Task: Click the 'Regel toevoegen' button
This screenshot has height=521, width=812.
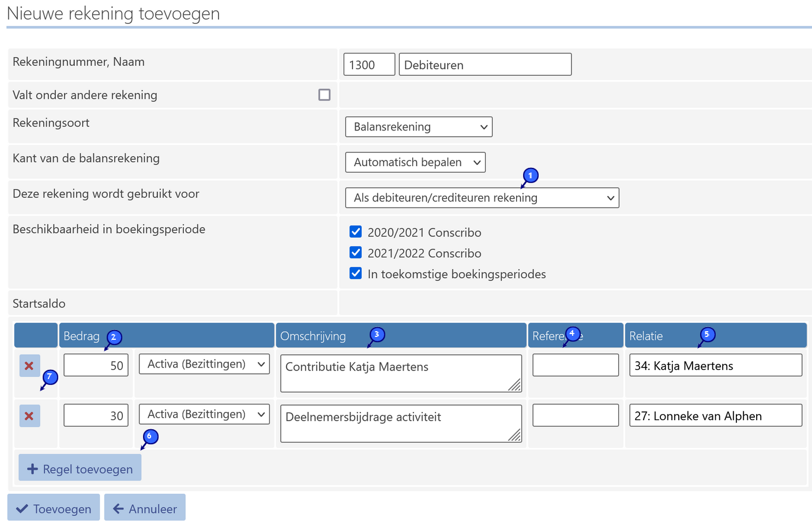Action: (80, 467)
